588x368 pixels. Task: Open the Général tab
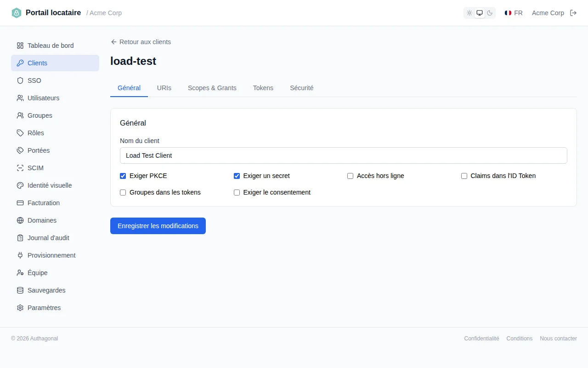(129, 88)
